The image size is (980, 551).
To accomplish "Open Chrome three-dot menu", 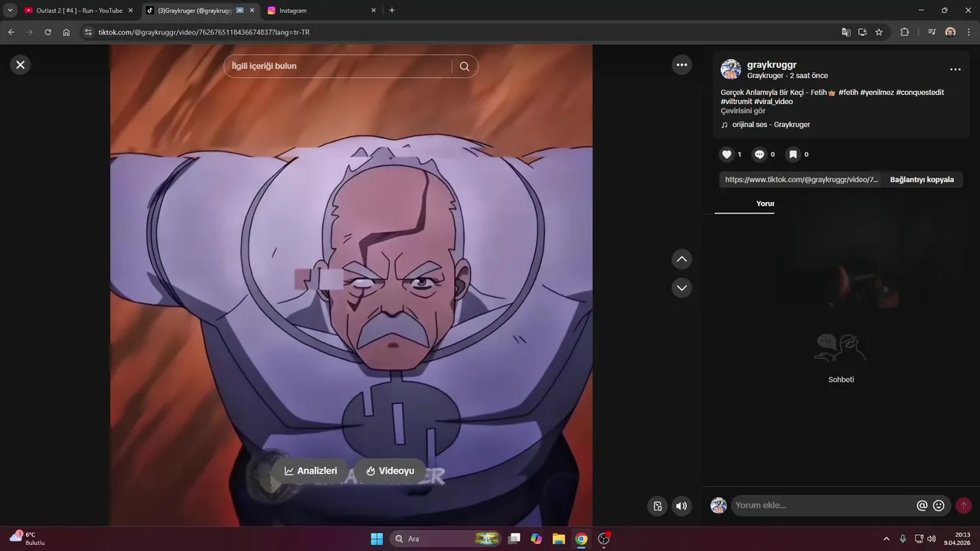I will coord(969,32).
